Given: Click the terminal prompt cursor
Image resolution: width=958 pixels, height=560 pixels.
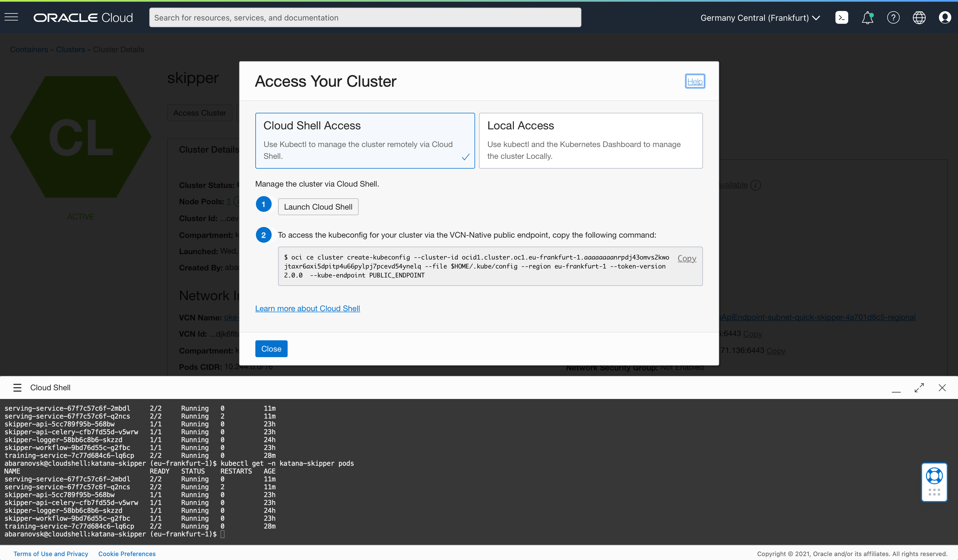Looking at the screenshot, I should 223,534.
